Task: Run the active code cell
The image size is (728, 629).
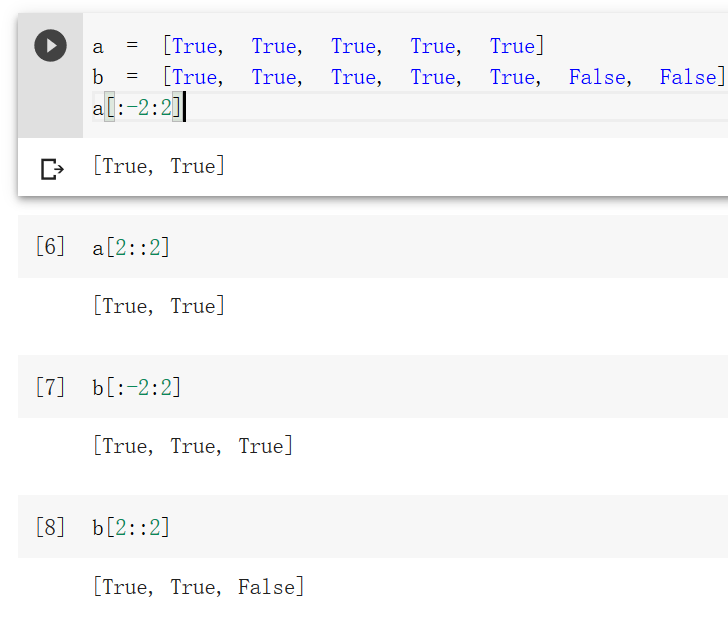Action: [50, 45]
